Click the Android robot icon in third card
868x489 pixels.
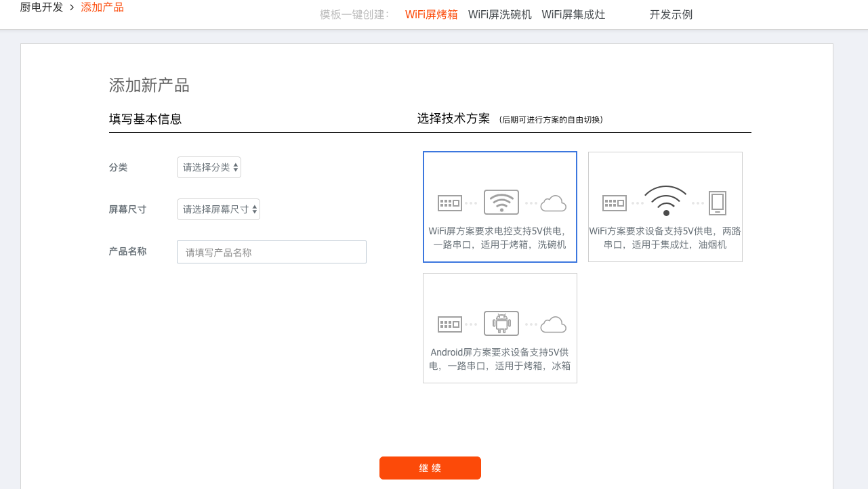[501, 324]
